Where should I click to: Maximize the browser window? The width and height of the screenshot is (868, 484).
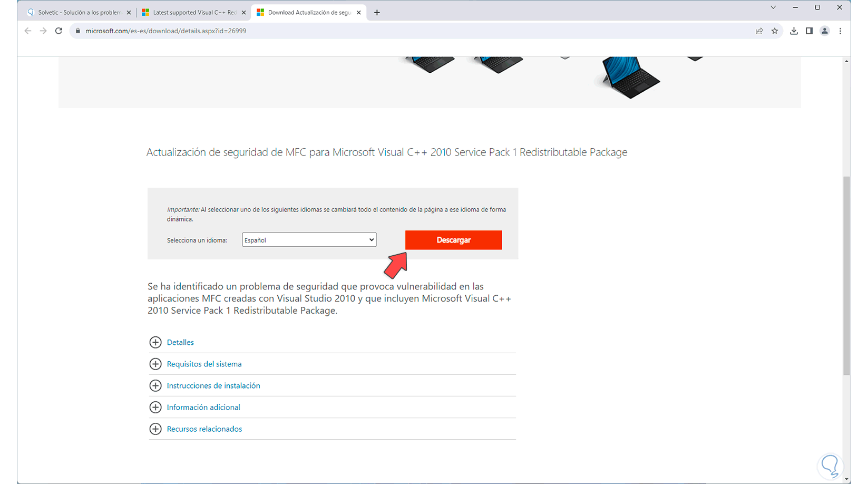(817, 7)
